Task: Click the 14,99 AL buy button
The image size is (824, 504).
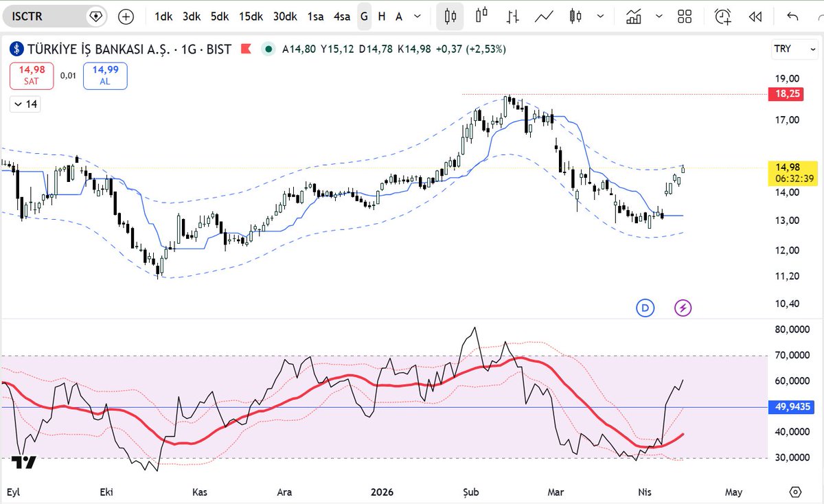Action: click(x=104, y=76)
